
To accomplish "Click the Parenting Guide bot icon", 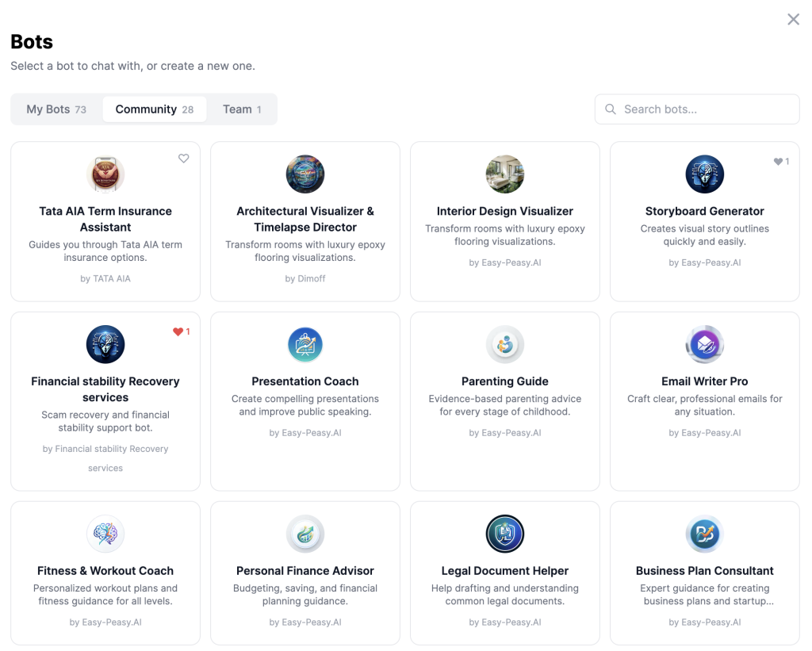I will [505, 345].
